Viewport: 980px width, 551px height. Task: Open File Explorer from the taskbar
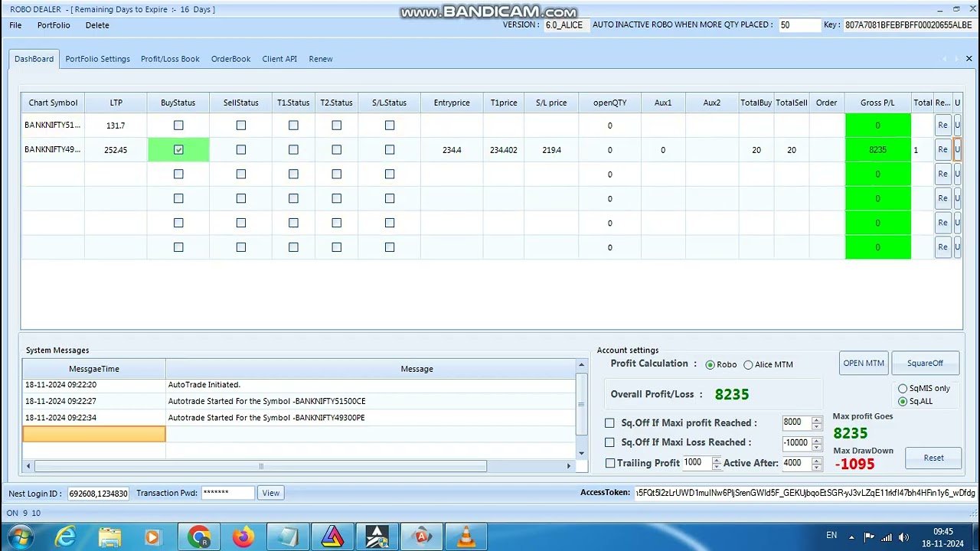point(110,536)
